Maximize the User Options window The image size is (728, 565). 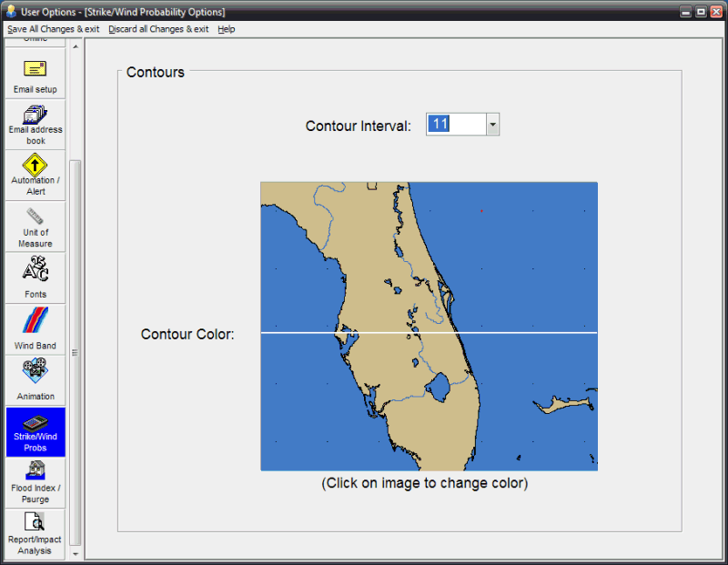[x=701, y=12]
